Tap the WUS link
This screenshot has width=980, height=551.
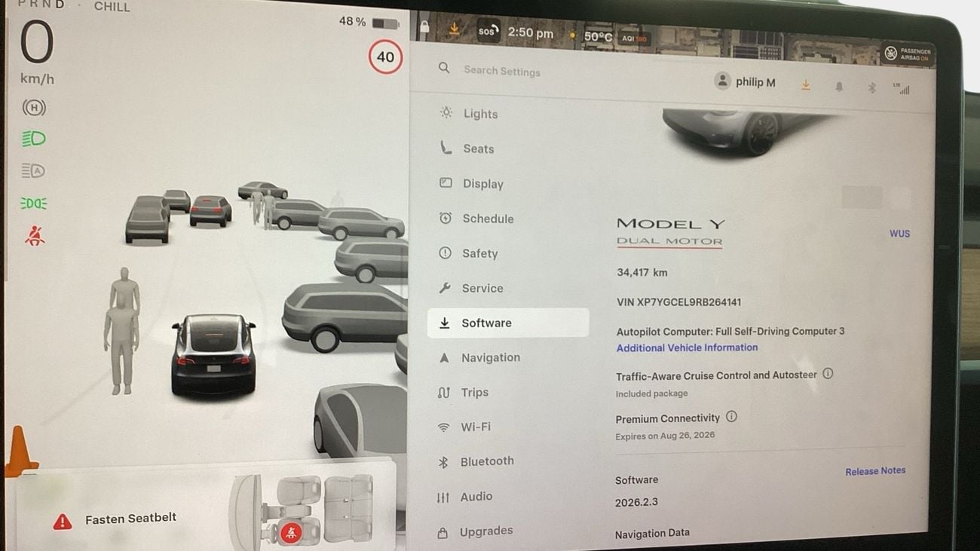tap(899, 234)
